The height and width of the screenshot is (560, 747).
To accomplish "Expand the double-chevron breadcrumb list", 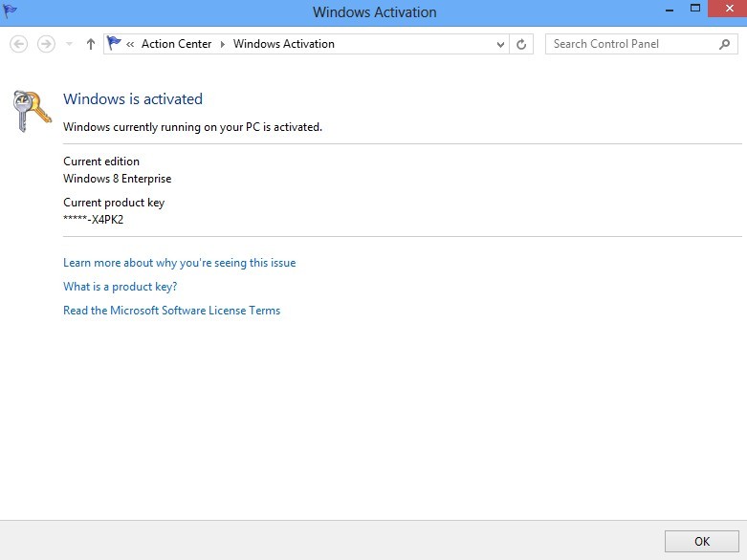I will [130, 44].
